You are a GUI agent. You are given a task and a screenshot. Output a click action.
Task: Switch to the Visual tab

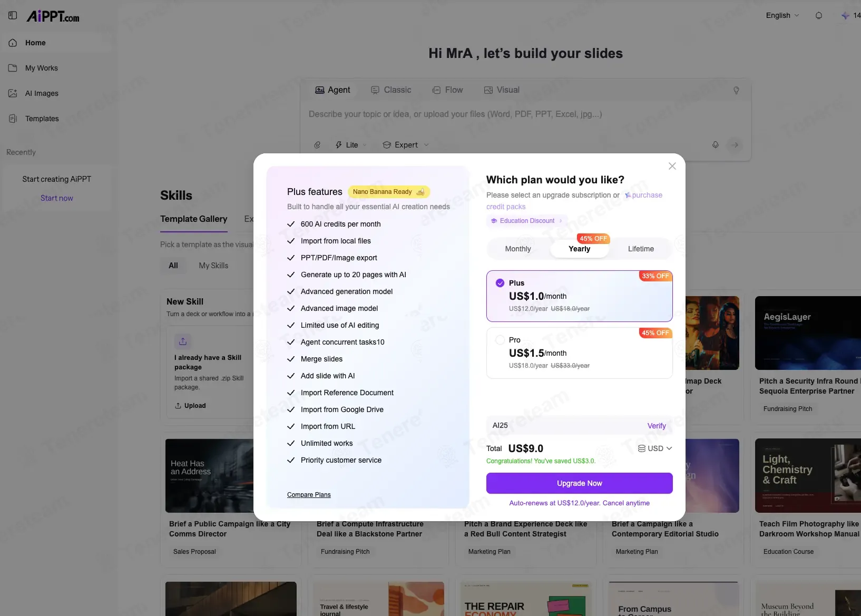click(x=502, y=90)
